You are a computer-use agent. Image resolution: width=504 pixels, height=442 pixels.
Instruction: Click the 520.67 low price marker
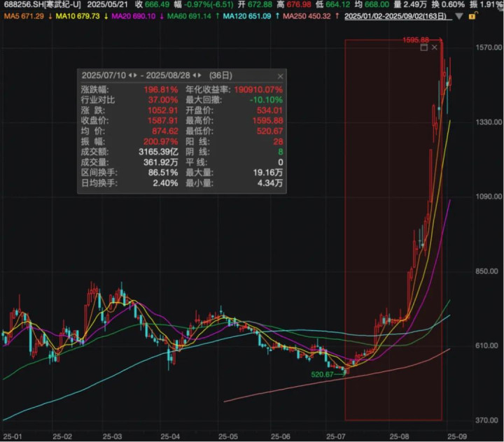(x=323, y=374)
